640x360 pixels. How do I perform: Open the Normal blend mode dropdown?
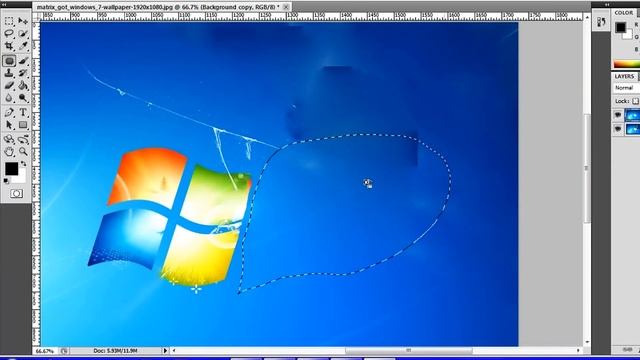[627, 88]
